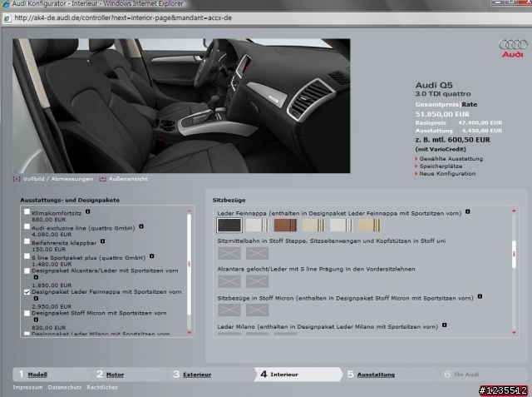Select first unavailable Alcantara gelocht swatch

click(229, 281)
